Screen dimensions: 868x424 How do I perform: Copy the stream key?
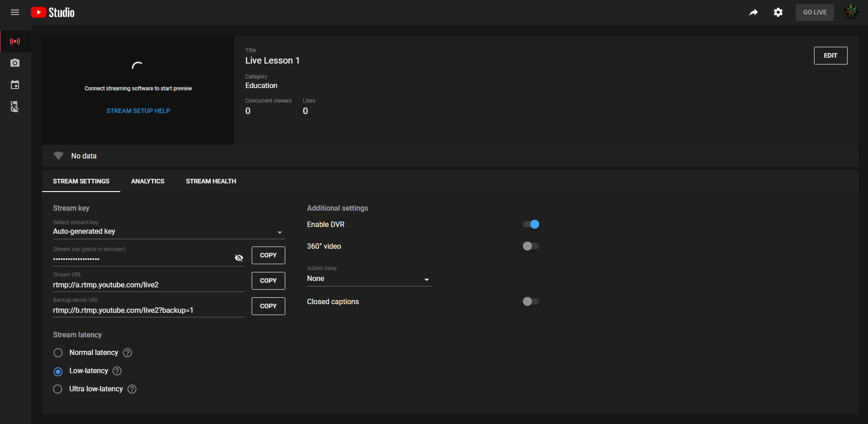(x=268, y=255)
